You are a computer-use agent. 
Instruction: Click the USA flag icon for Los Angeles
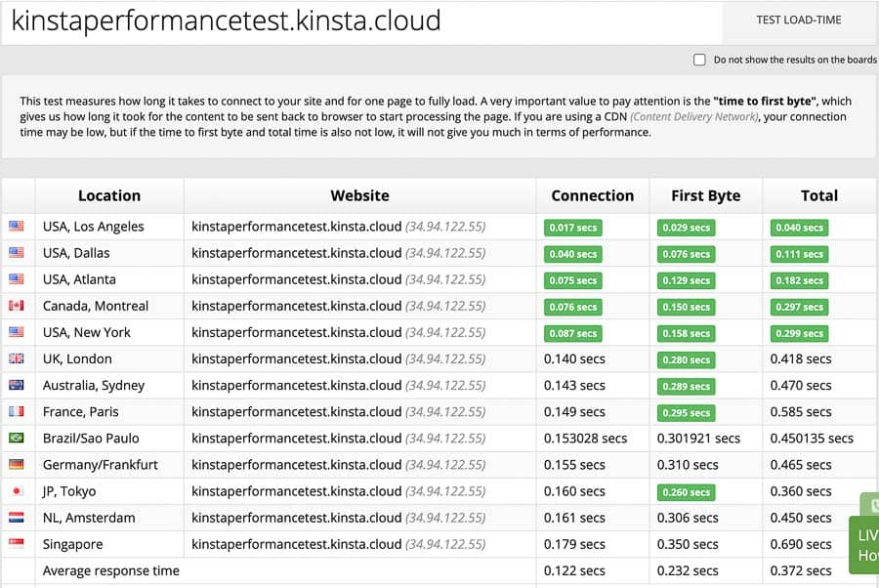17,227
